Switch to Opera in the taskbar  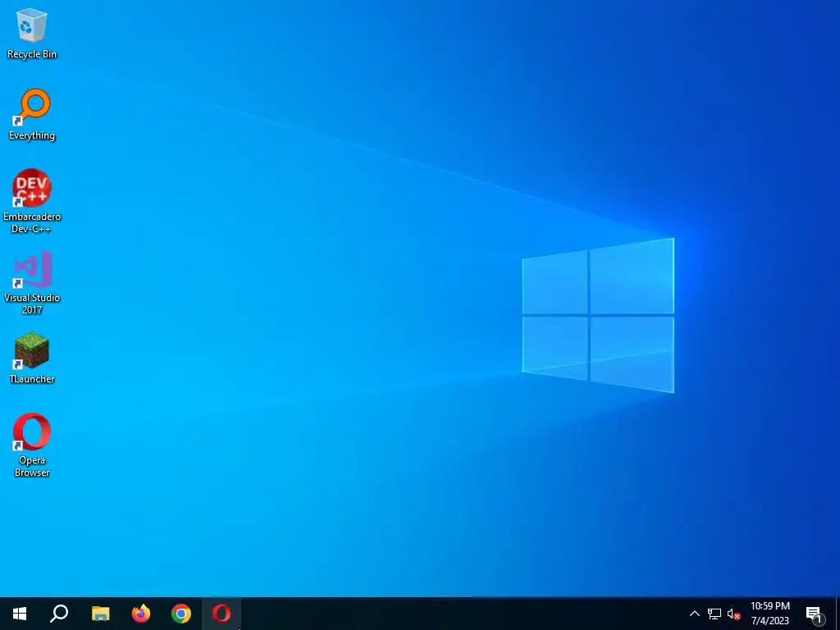point(221,614)
